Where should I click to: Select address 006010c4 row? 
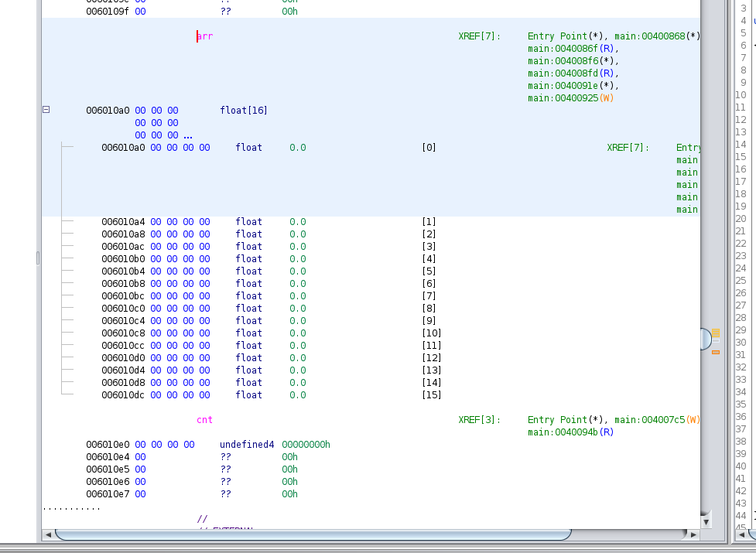pyautogui.click(x=123, y=321)
